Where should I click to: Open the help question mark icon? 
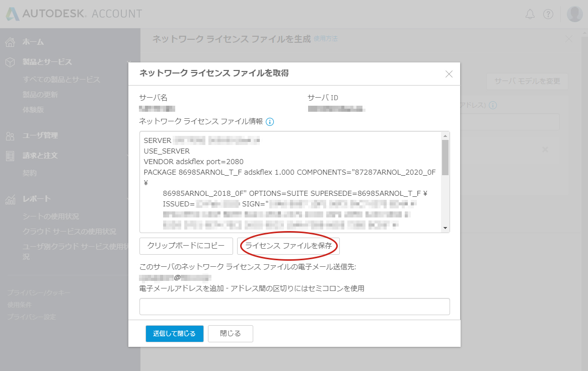[548, 14]
